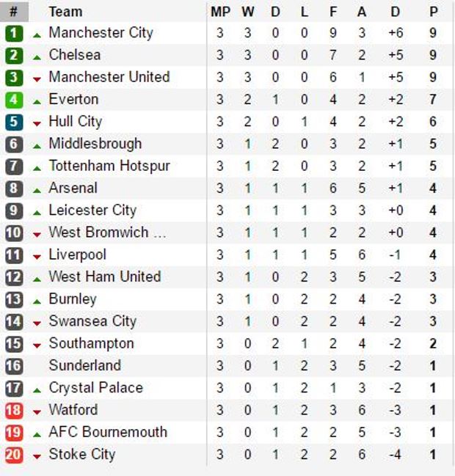Open the Arsenal team link
Image resolution: width=455 pixels, height=476 pixels.
73,188
